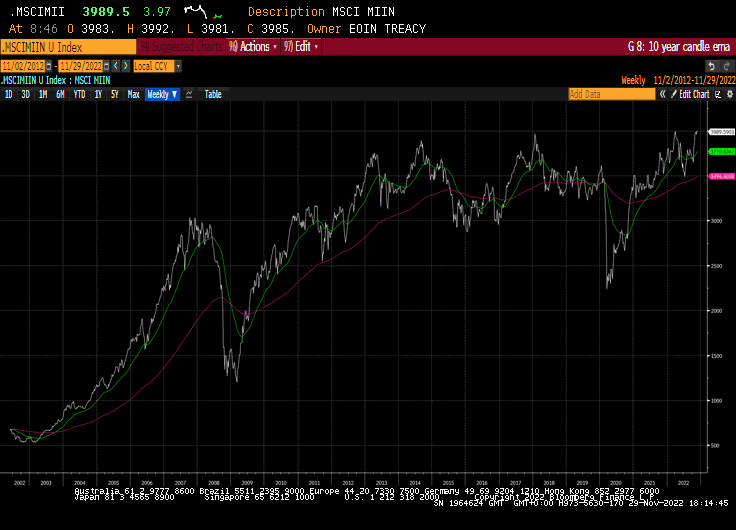The width and height of the screenshot is (736, 530).
Task: Shift date range forward with right arrow
Action: click(x=125, y=66)
